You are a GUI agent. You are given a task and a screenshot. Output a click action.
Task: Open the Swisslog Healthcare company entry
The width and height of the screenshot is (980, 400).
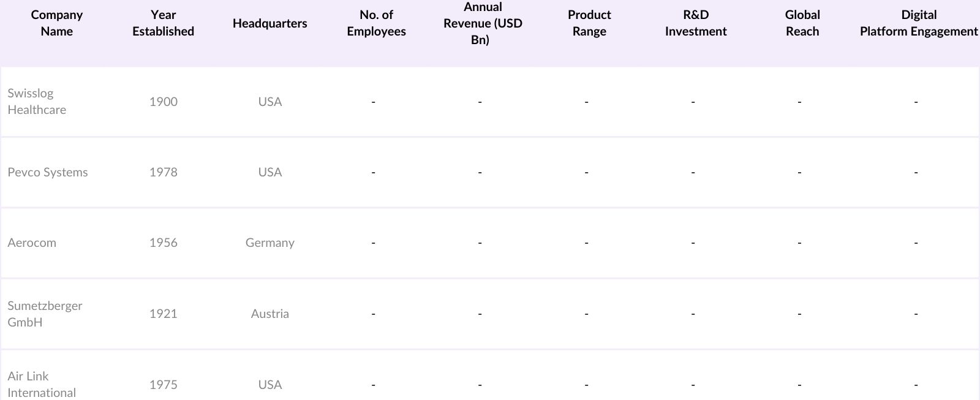37,102
